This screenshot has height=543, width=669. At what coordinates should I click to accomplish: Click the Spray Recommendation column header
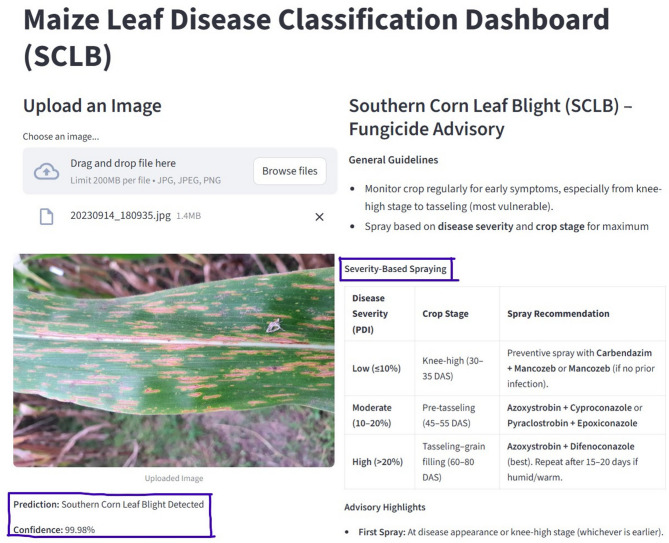(558, 314)
